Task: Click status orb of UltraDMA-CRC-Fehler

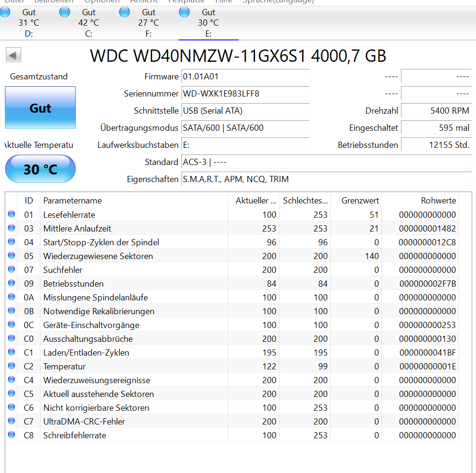Action: tap(11, 421)
